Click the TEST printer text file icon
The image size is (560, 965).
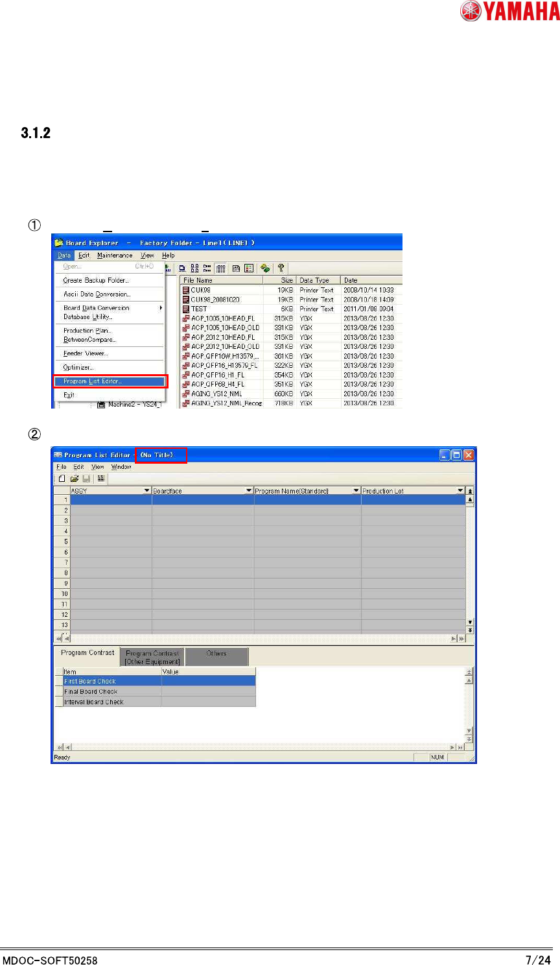pyautogui.click(x=186, y=309)
